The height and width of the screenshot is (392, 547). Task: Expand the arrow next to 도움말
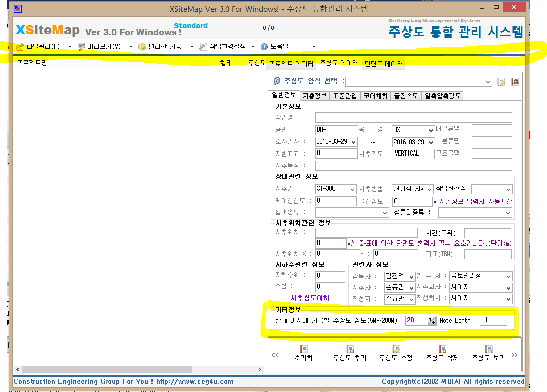pyautogui.click(x=314, y=47)
